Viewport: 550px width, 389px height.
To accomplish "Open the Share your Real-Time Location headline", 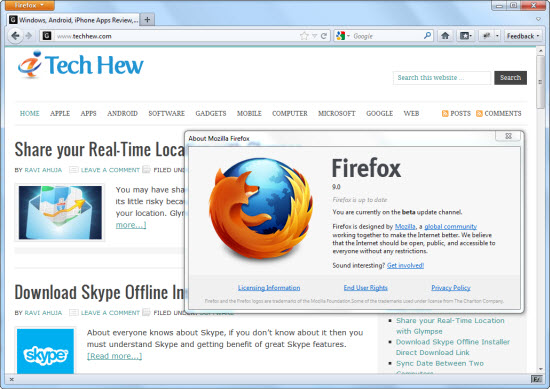I will coord(99,149).
